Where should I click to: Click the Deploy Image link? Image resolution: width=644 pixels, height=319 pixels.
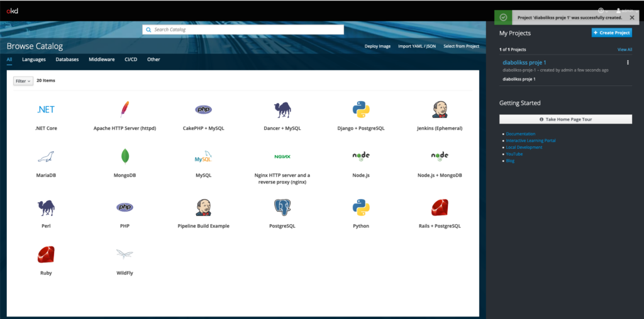[x=377, y=46]
